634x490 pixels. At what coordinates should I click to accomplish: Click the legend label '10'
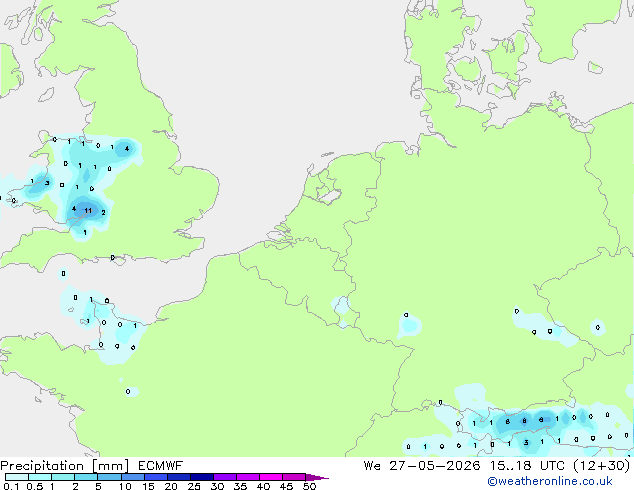125,486
